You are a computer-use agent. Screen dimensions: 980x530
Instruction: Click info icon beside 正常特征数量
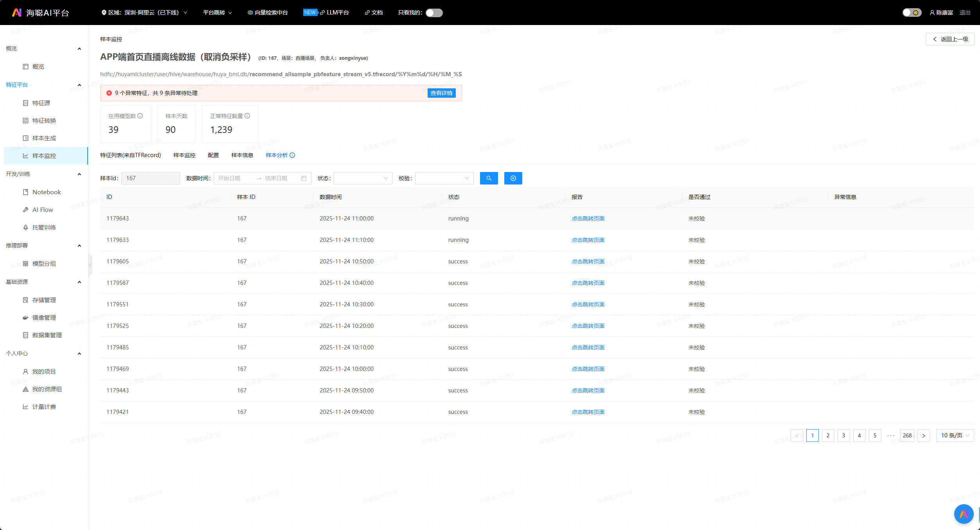(247, 116)
